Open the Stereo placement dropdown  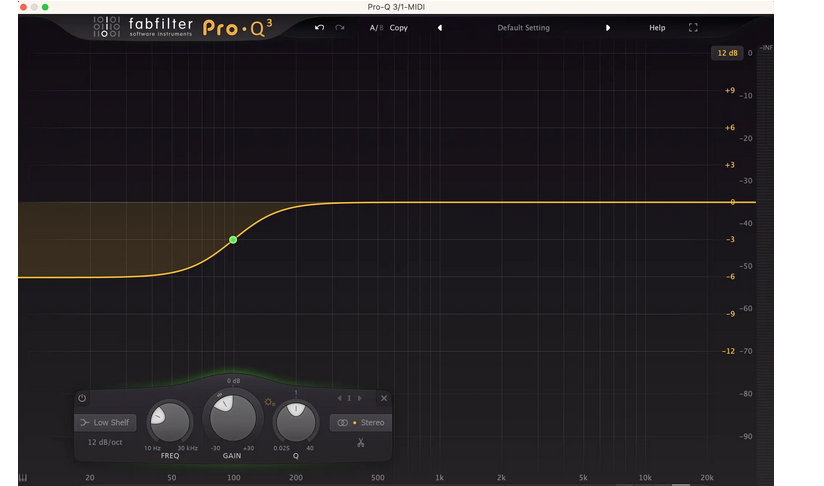[x=360, y=423]
